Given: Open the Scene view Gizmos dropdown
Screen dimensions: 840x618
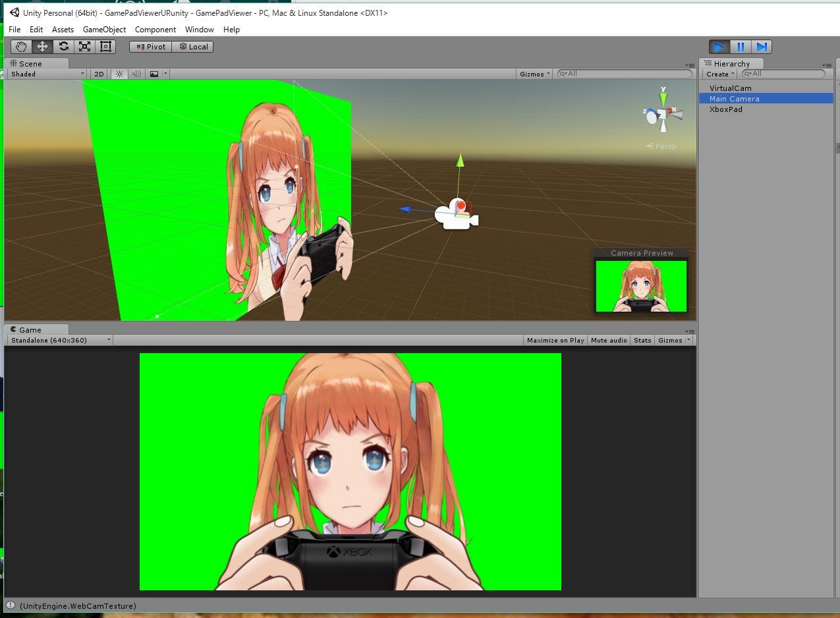Looking at the screenshot, I should click(535, 74).
